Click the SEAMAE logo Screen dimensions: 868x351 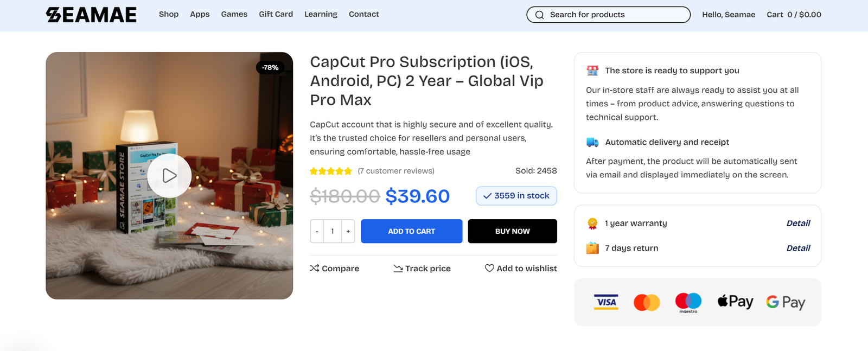[x=91, y=15]
